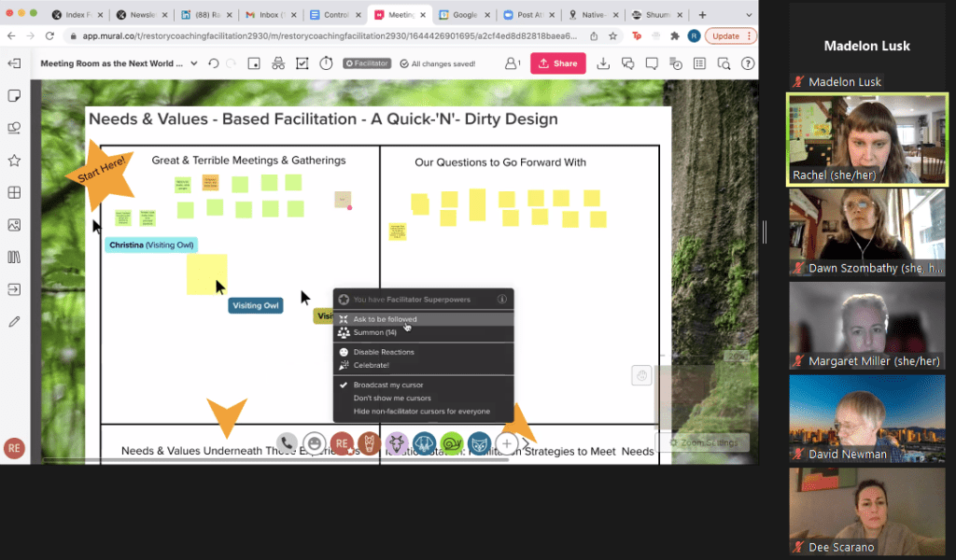Toggle Broadcast my cursor option
956x560 pixels.
click(x=387, y=385)
